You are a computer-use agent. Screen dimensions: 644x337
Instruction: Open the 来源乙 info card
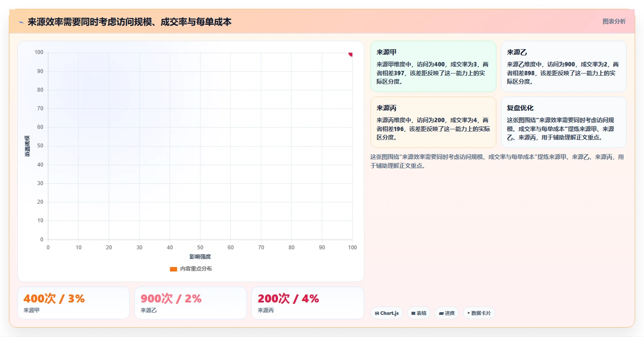pos(563,66)
